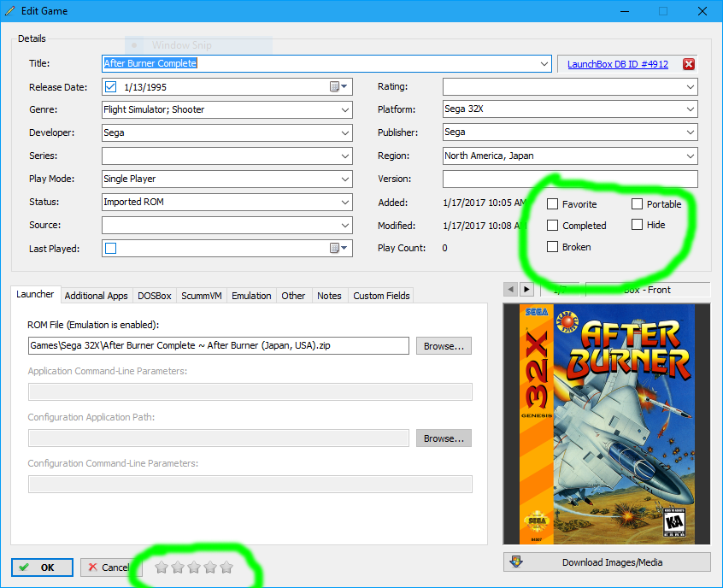
Task: Switch to the ScummVM tab
Action: pyautogui.click(x=202, y=296)
